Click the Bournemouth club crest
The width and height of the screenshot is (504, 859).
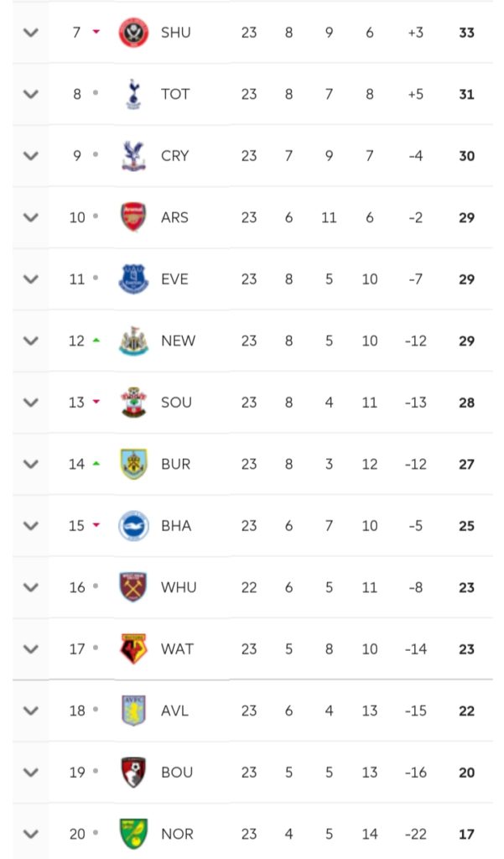(133, 773)
